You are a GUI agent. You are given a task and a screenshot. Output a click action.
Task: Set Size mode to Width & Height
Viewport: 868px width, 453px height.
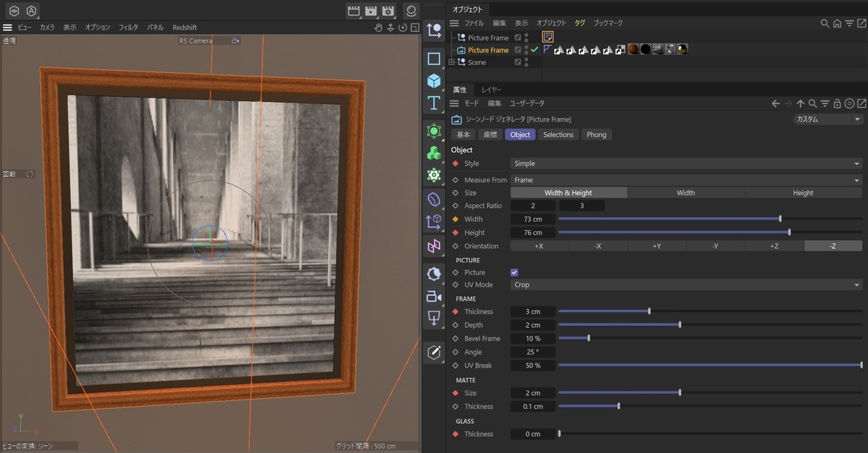coord(569,193)
